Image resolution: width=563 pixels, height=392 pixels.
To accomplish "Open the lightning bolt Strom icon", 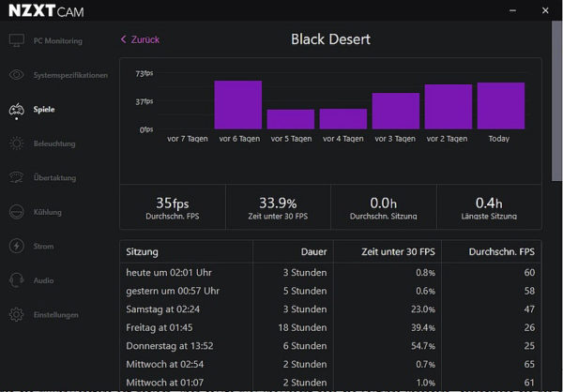I will point(17,246).
